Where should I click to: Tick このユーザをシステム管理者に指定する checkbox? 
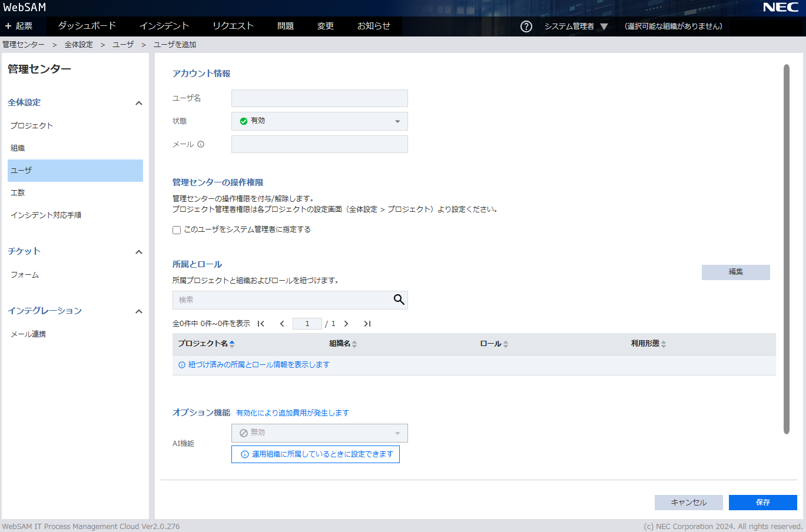pyautogui.click(x=177, y=230)
